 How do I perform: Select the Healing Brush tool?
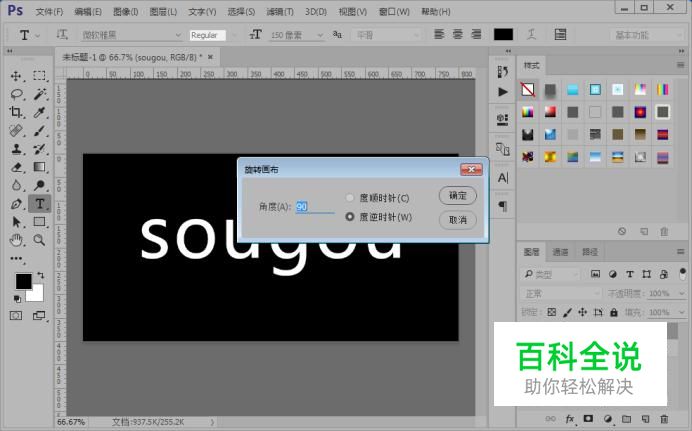click(x=16, y=131)
